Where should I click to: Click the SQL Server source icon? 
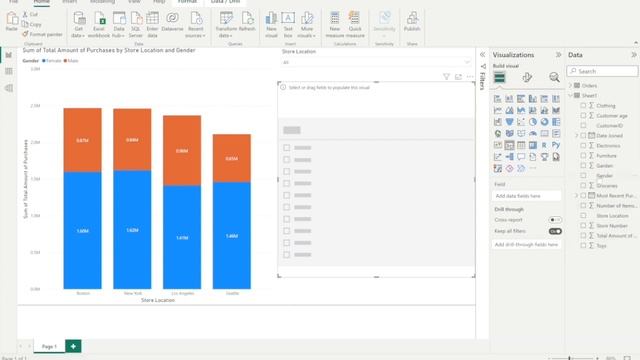pos(136,24)
